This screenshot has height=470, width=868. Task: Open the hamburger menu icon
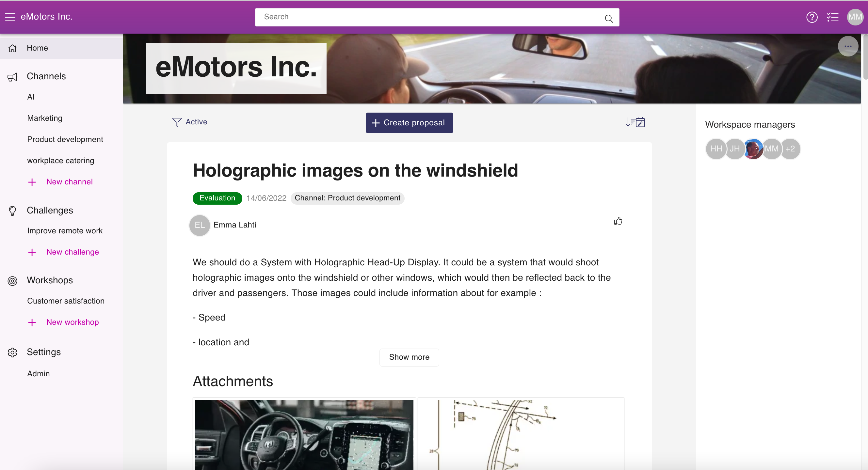(x=10, y=17)
